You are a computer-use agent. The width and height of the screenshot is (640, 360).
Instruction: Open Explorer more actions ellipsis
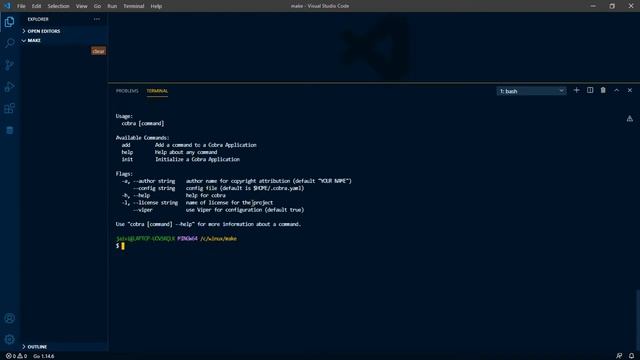[x=97, y=19]
